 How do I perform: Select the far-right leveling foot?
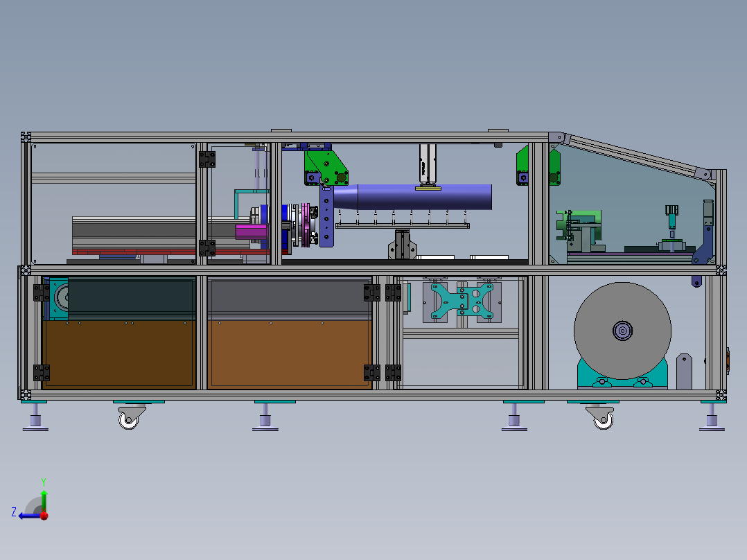[712, 418]
